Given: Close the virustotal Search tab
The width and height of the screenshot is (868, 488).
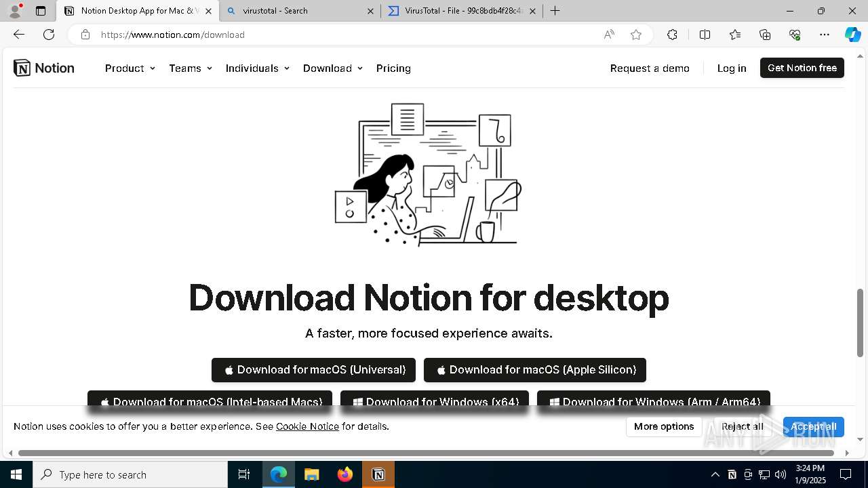Looking at the screenshot, I should (x=370, y=11).
